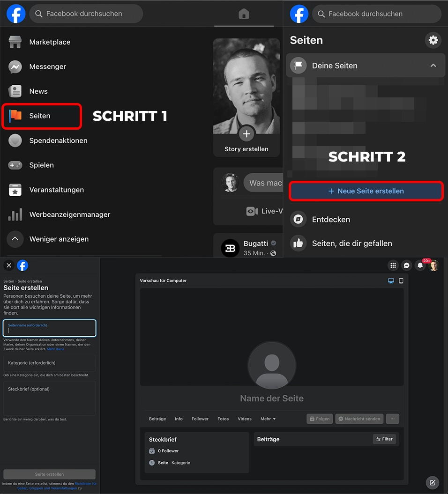Select Seiten in the left sidebar
The height and width of the screenshot is (494, 448).
click(x=42, y=116)
